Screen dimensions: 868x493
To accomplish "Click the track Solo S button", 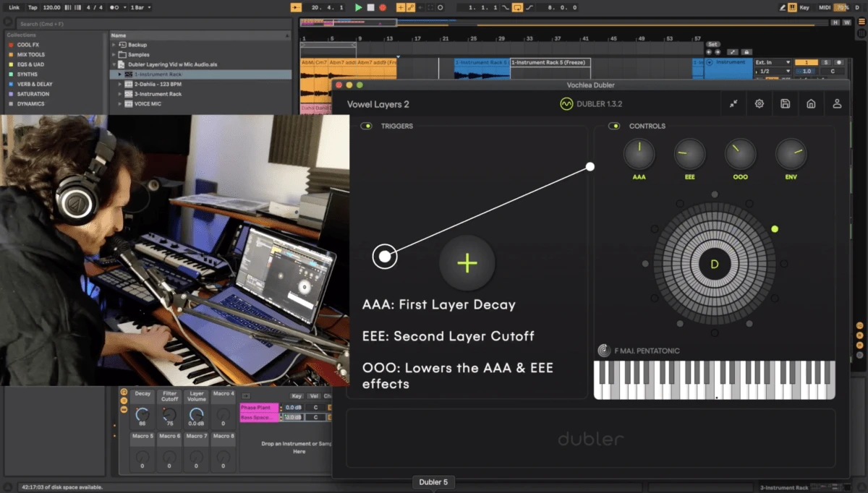I will click(825, 62).
